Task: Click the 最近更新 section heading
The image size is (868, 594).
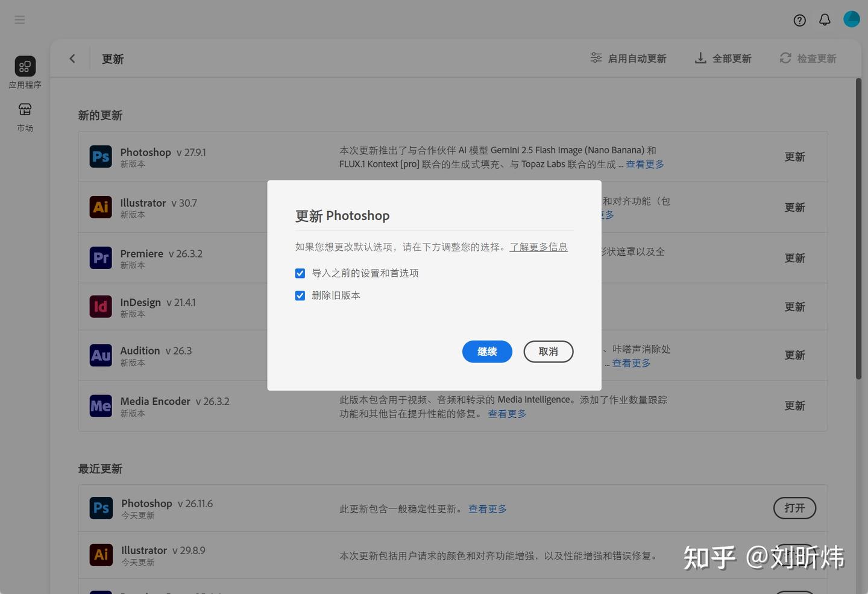Action: 100,469
